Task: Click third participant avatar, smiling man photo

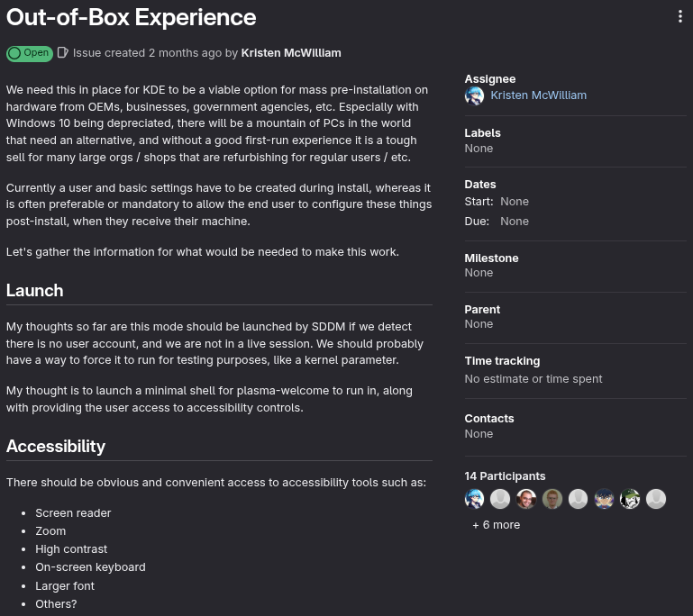Action: [x=526, y=499]
